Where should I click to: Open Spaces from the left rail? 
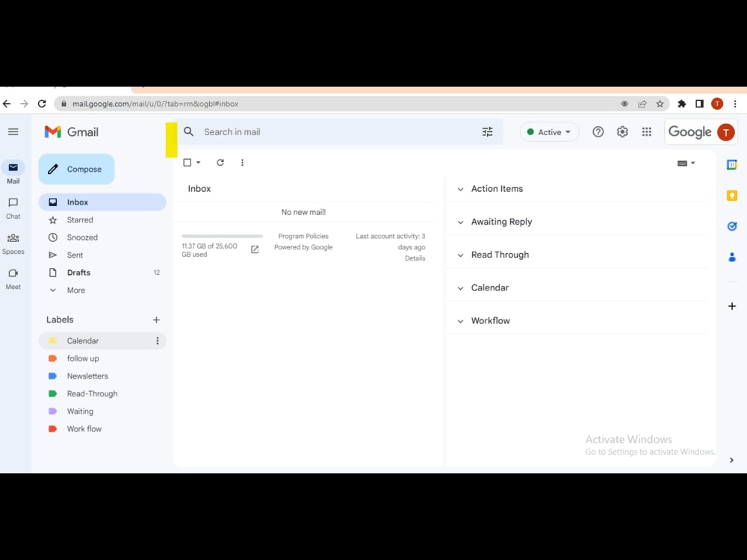(13, 243)
